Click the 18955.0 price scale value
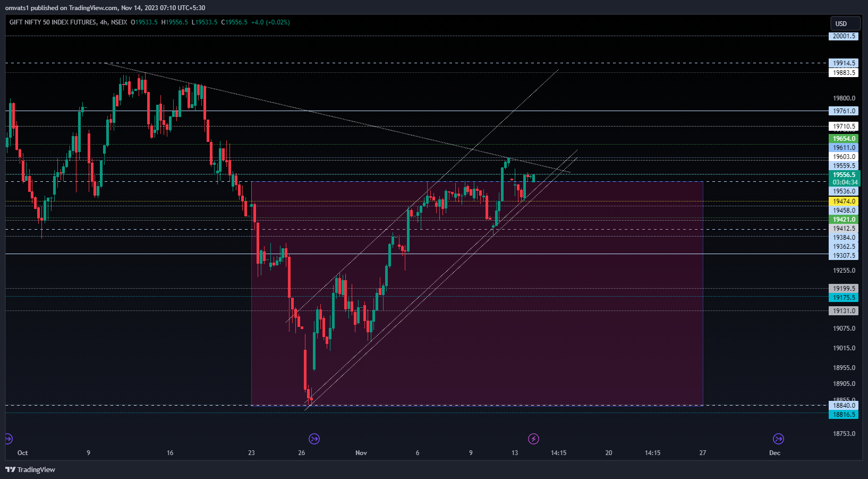The width and height of the screenshot is (868, 479). [x=844, y=368]
